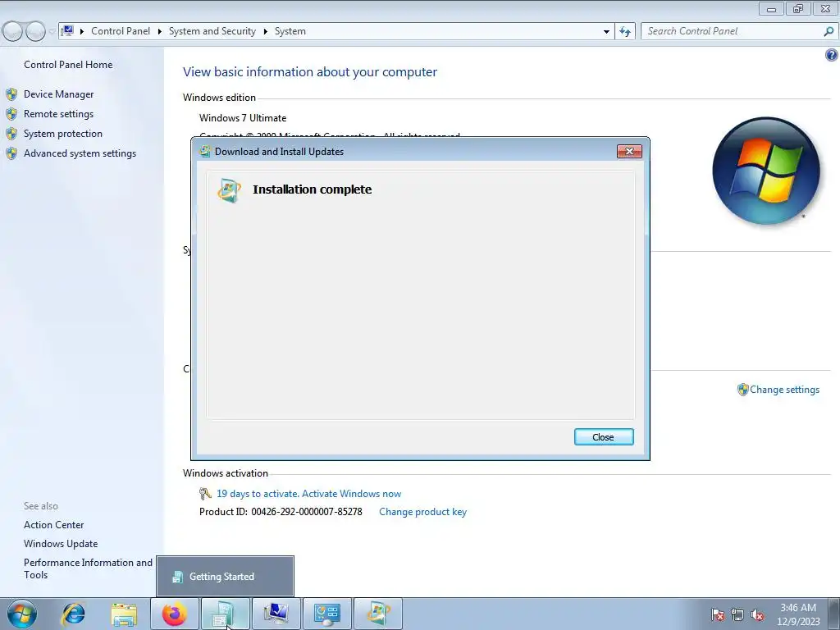Click the muted volume tray icon
Screen dimensions: 840x630
point(757,614)
